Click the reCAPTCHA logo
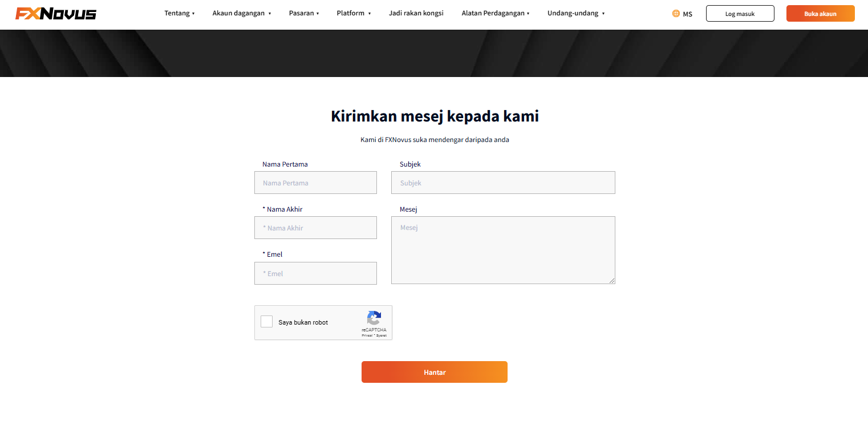 (x=374, y=318)
